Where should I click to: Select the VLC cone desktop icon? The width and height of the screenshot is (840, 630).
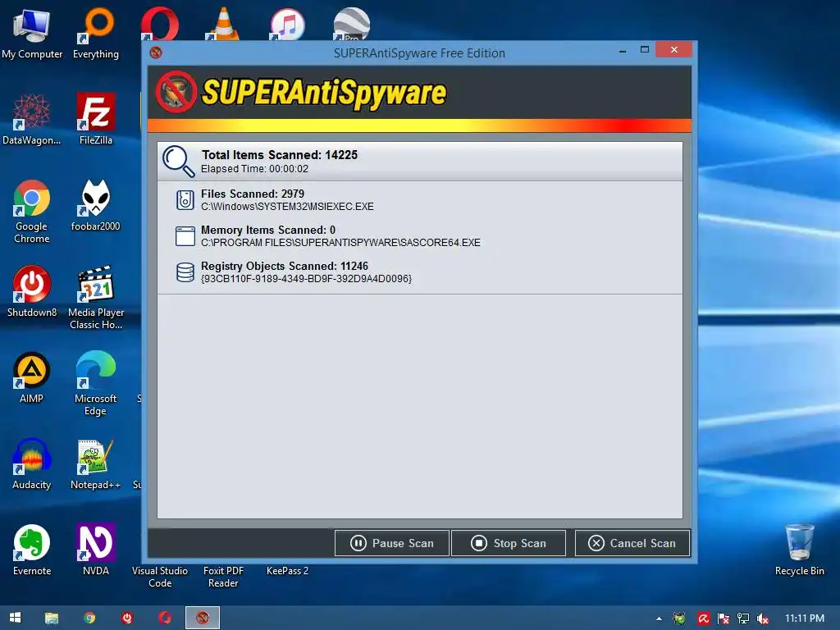pyautogui.click(x=223, y=25)
